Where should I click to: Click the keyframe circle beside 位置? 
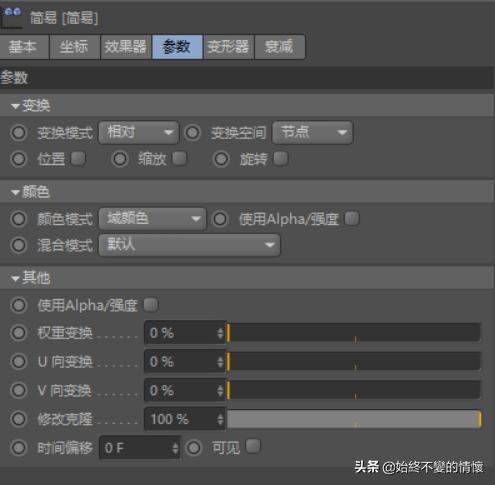pyautogui.click(x=19, y=159)
